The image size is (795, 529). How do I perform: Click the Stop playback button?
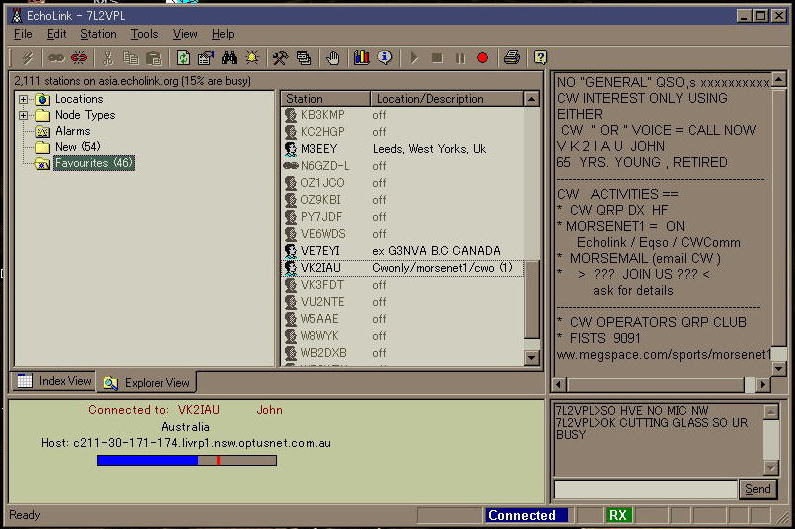pyautogui.click(x=437, y=58)
